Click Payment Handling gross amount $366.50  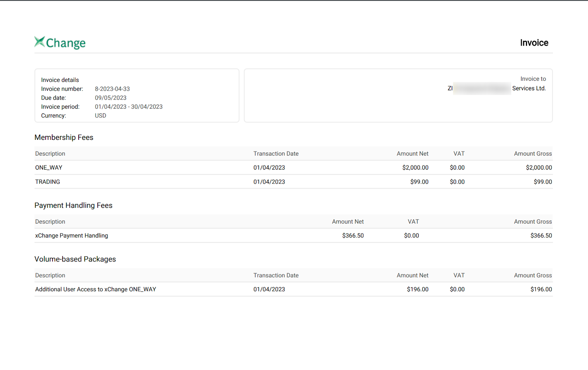tap(541, 236)
